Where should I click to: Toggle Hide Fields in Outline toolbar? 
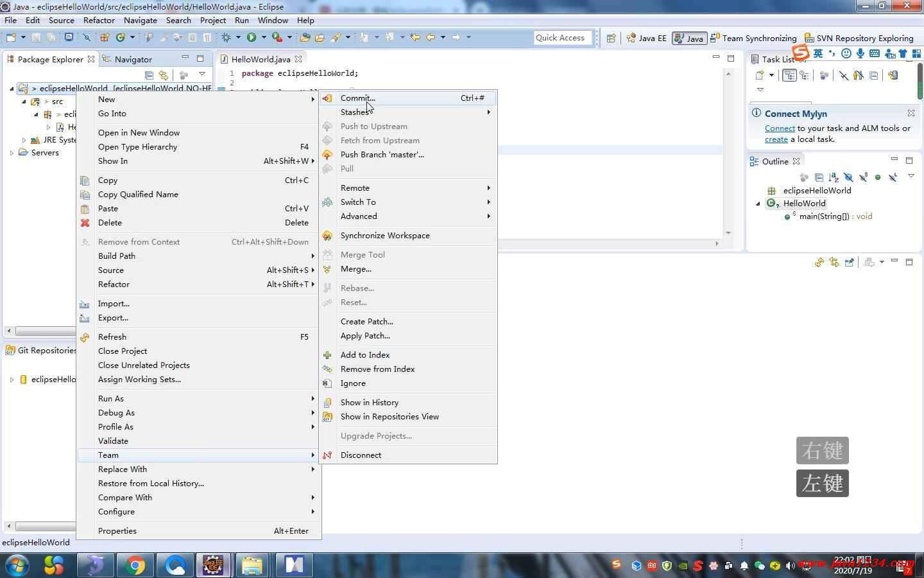tap(848, 177)
